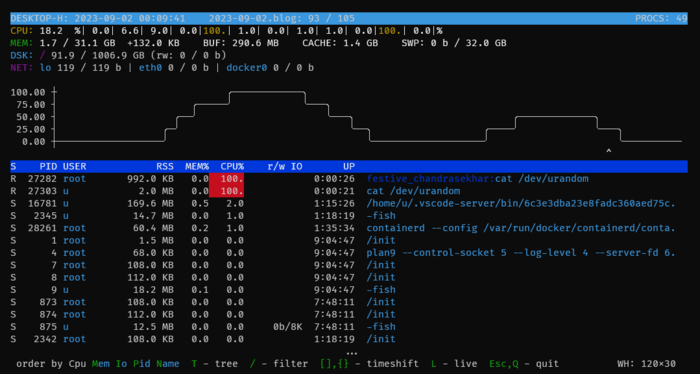700x374 pixels.
Task: Click the CPU% column header
Action: [x=232, y=166]
